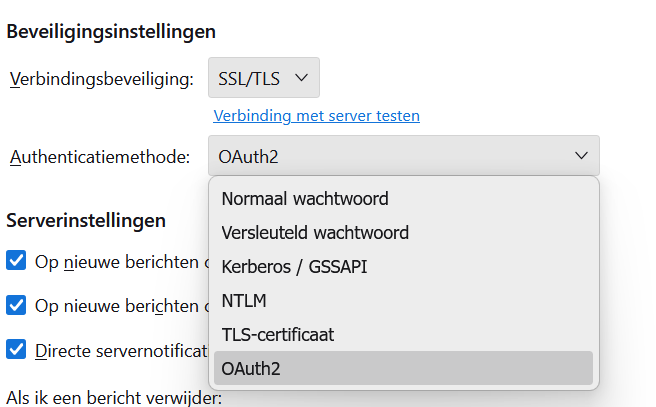Select highlighted OAuth2 entry in the list
This screenshot has width=656, height=407.
click(251, 368)
